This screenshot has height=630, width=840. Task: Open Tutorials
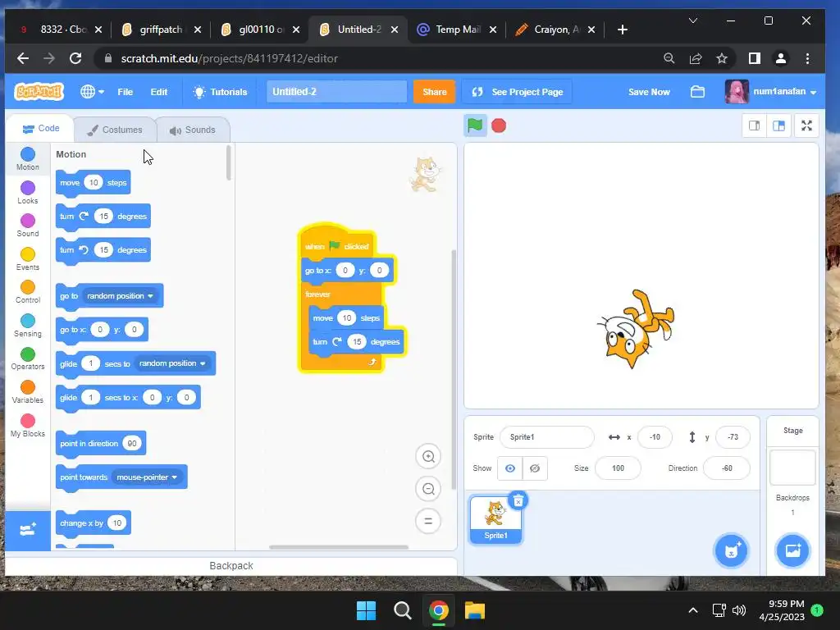tap(220, 92)
